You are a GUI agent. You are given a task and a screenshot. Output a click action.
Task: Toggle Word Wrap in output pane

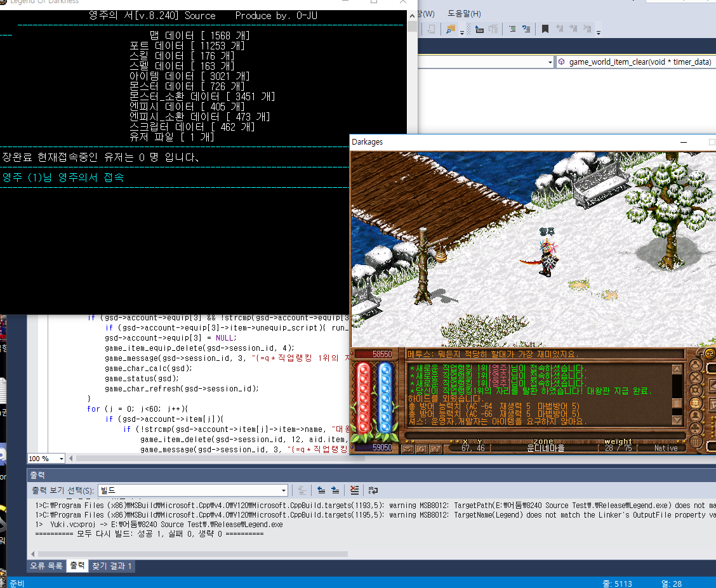point(373,490)
